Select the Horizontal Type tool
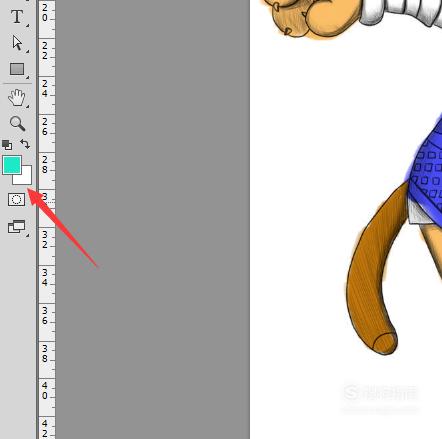Viewport: 442px width, 439px height. [17, 17]
